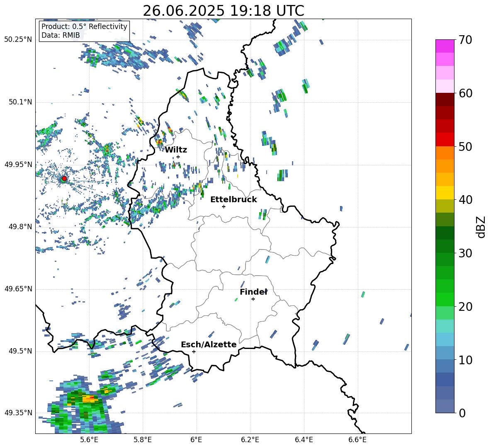Click the 49.8°N latitude label
This screenshot has height=448, width=491.
(20, 227)
